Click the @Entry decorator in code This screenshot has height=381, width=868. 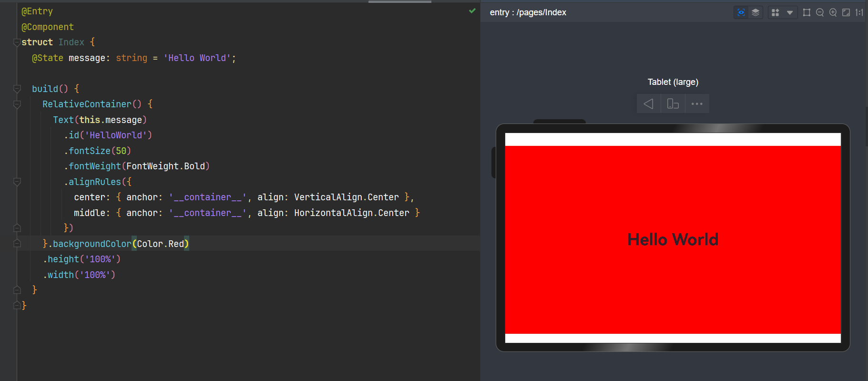[37, 11]
